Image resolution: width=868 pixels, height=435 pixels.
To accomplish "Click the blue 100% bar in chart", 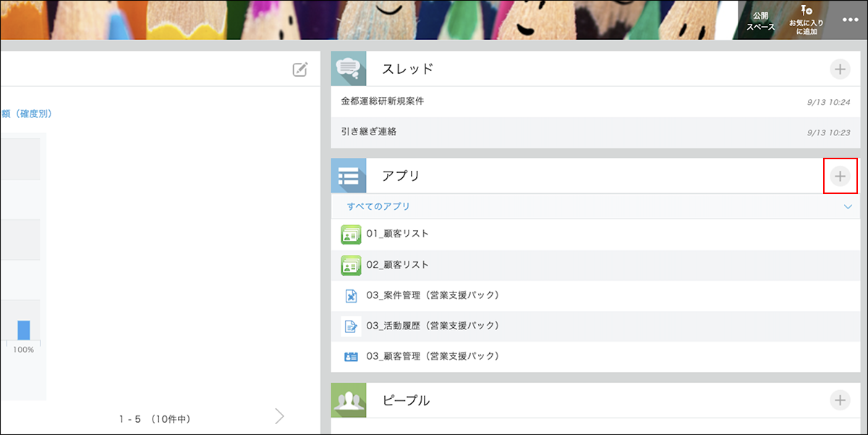I will (x=24, y=329).
